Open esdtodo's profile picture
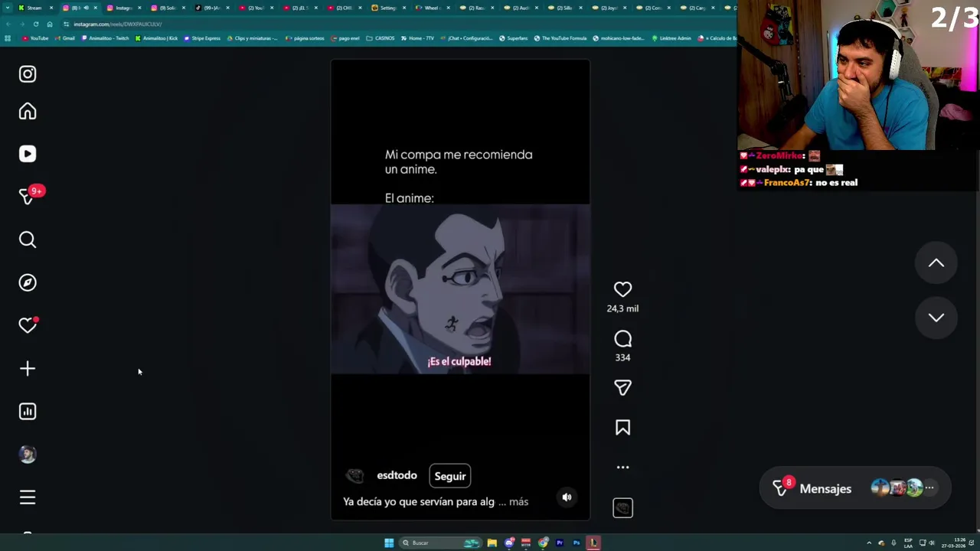This screenshot has height=551, width=980. [354, 476]
